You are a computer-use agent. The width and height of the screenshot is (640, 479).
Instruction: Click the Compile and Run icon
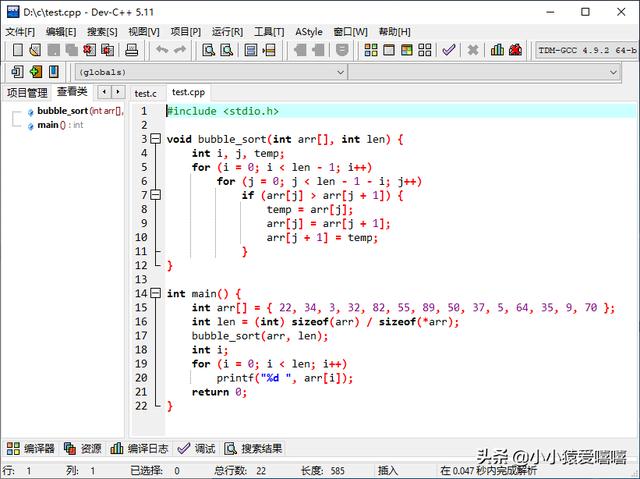[x=407, y=50]
